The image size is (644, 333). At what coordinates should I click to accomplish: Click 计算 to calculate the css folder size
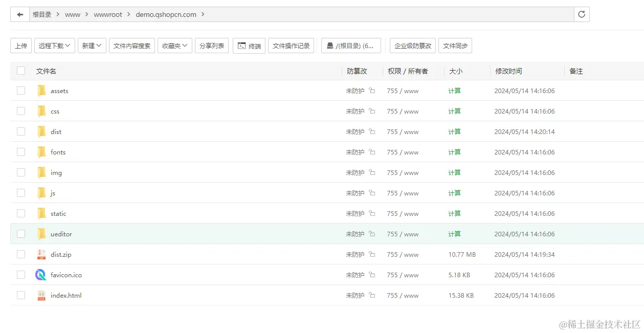point(454,111)
